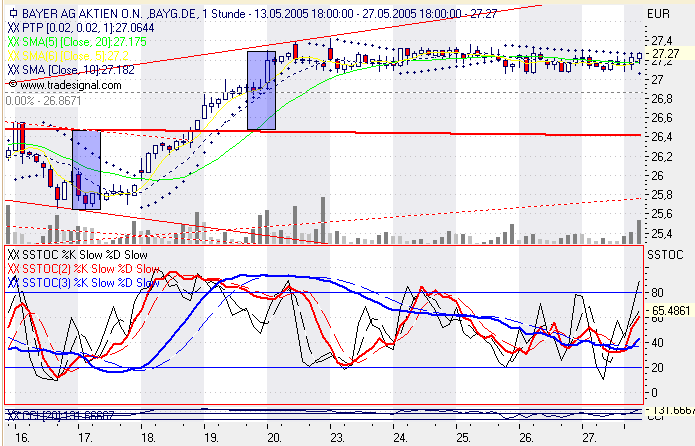
Task: Click the legend icon beside CCI [20]
Action: click(14, 415)
